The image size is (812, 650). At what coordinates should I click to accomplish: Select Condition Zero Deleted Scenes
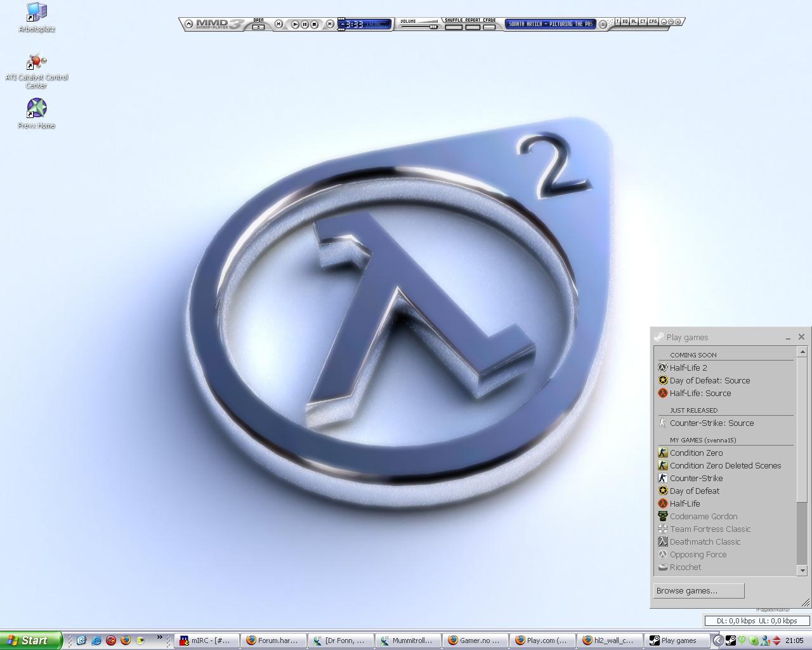(x=725, y=465)
